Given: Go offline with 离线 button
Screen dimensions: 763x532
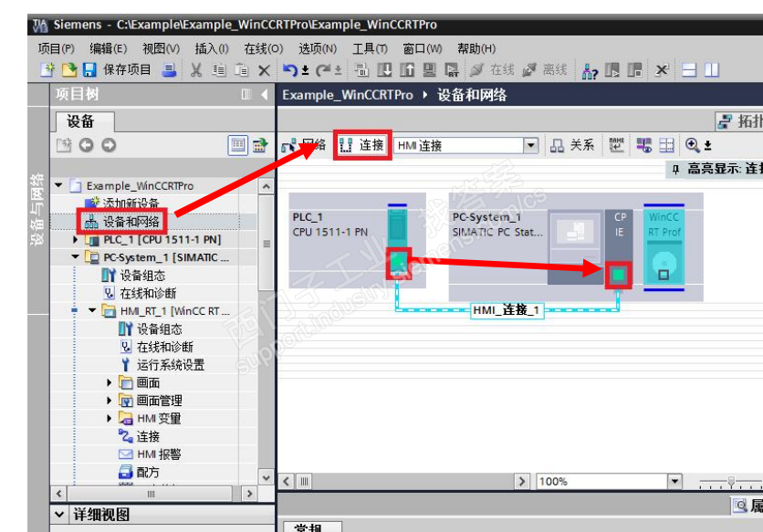Looking at the screenshot, I should [545, 70].
